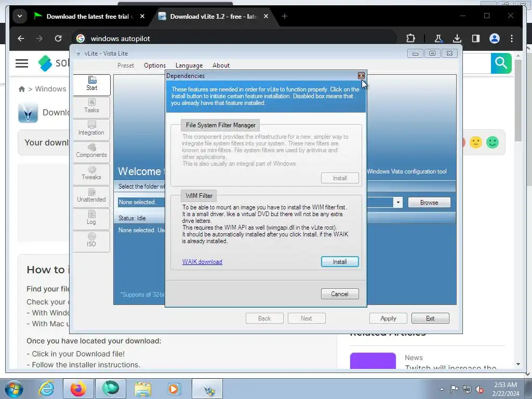Close the Dependencies dialog with the X icon
The height and width of the screenshot is (399, 532).
pyautogui.click(x=361, y=76)
